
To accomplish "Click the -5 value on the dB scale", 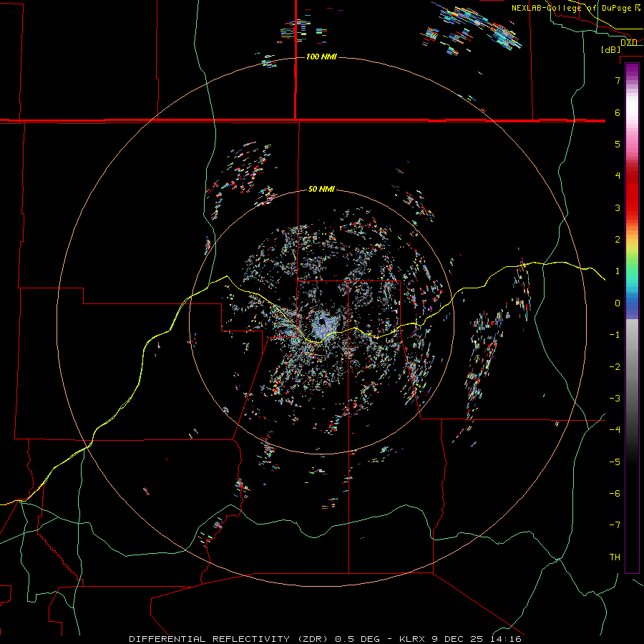I will click(615, 462).
